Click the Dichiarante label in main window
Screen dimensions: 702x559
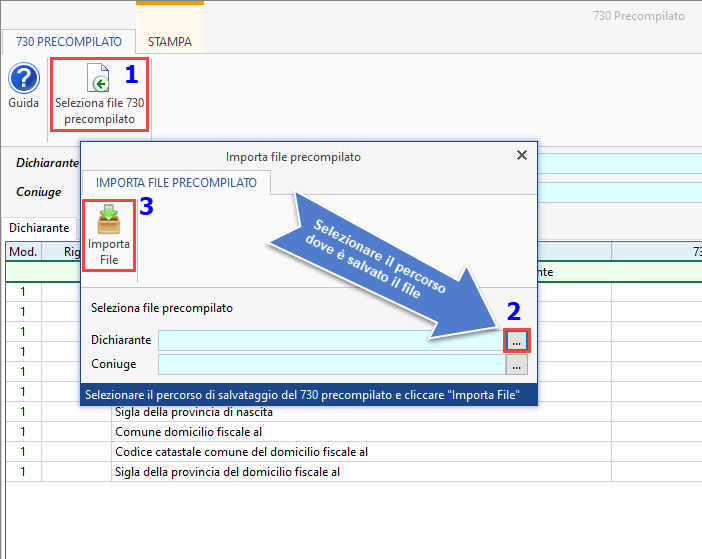[x=47, y=163]
